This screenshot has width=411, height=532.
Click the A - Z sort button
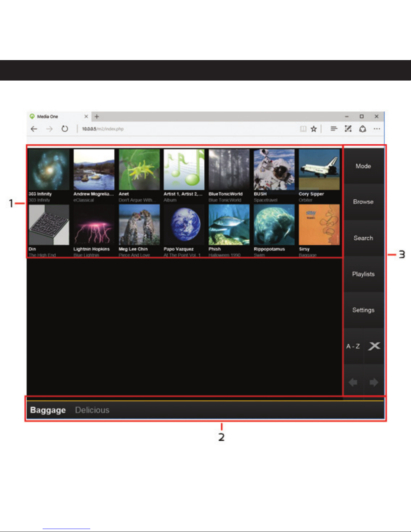353,346
